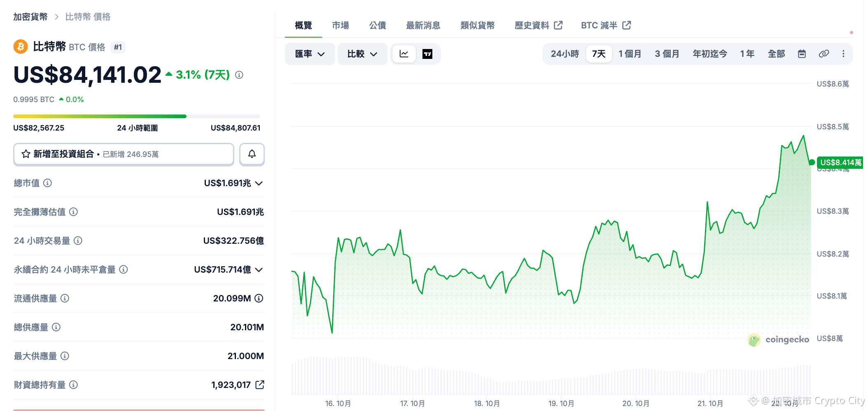Click 新增至投資組合 button
The height and width of the screenshot is (411, 868).
click(x=124, y=154)
